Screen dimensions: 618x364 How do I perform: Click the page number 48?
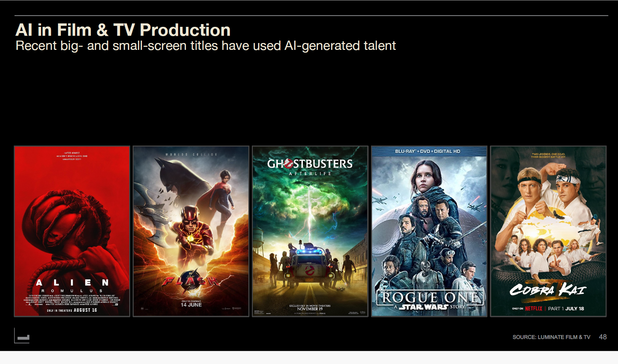[x=603, y=337]
